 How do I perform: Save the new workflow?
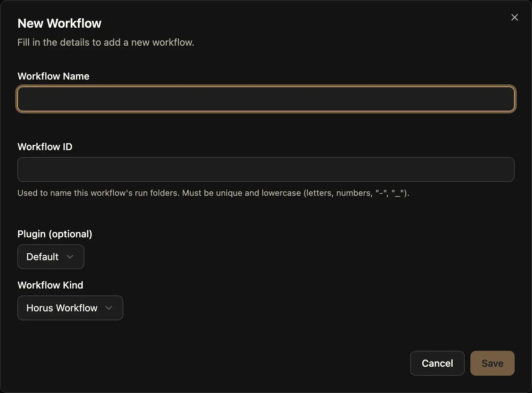pos(493,363)
